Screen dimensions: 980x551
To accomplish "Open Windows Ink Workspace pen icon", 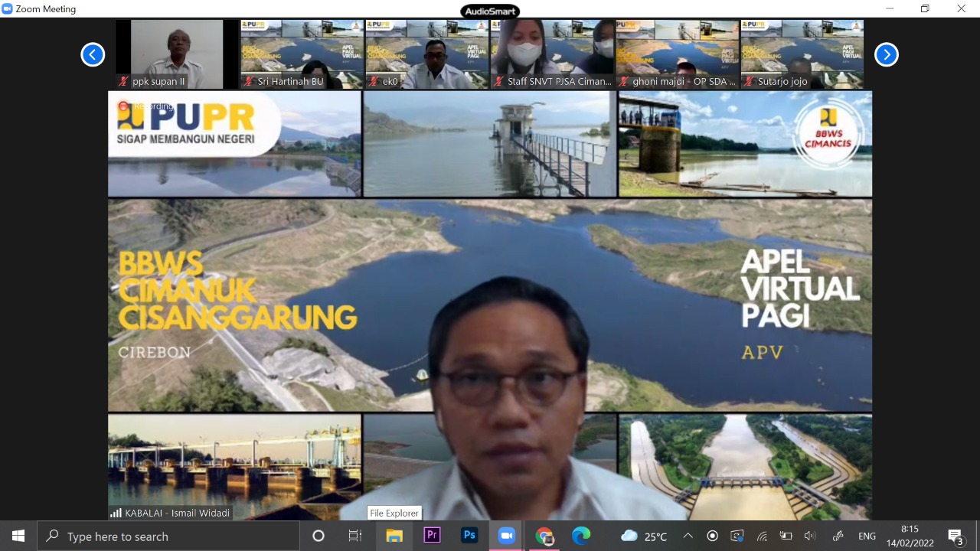I will coord(838,536).
